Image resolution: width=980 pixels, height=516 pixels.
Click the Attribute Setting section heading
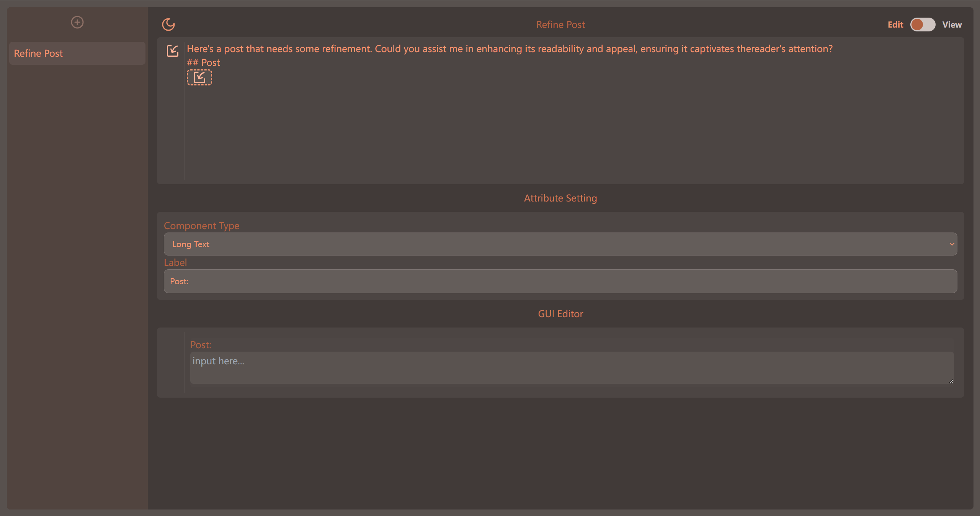pyautogui.click(x=560, y=198)
